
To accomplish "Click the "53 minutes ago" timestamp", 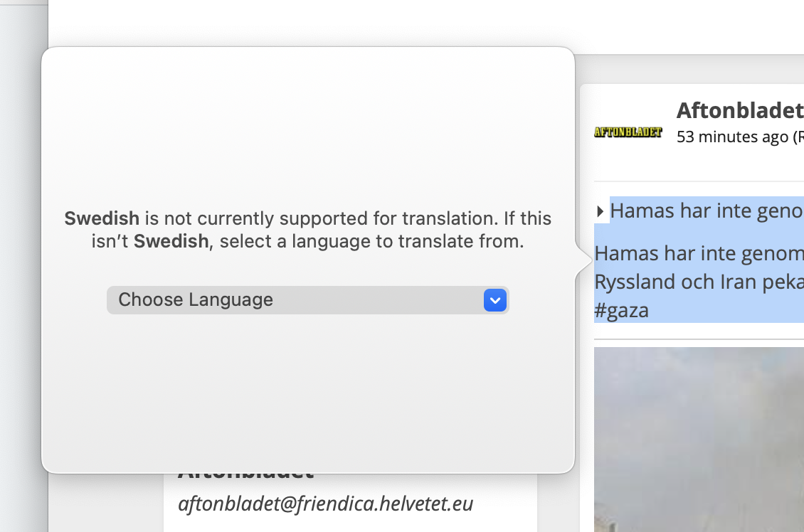I will click(x=733, y=137).
